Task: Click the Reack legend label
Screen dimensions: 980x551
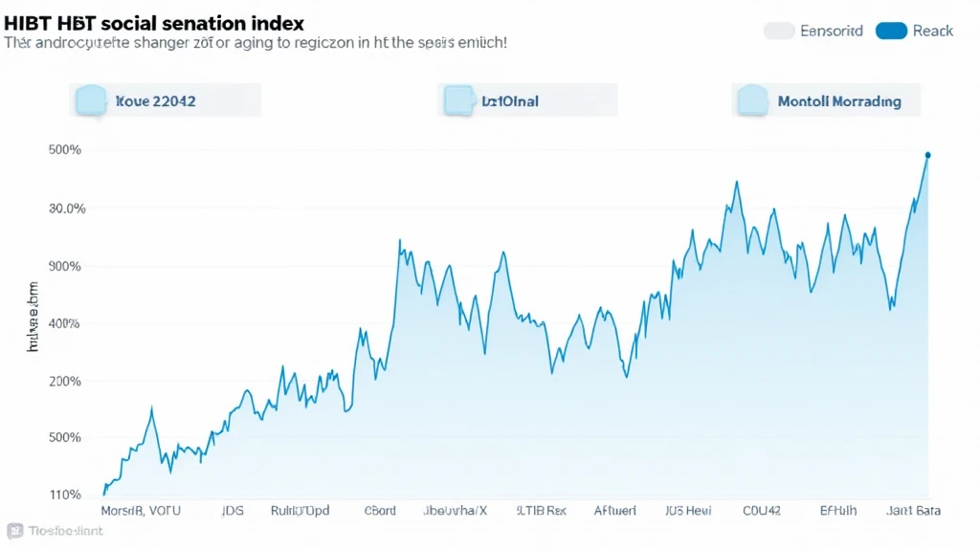Action: [x=932, y=31]
